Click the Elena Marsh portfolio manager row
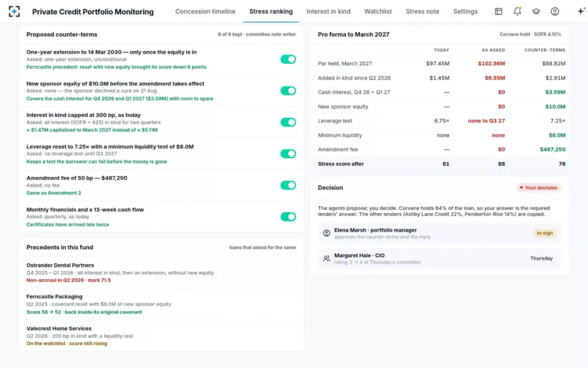 (440, 233)
